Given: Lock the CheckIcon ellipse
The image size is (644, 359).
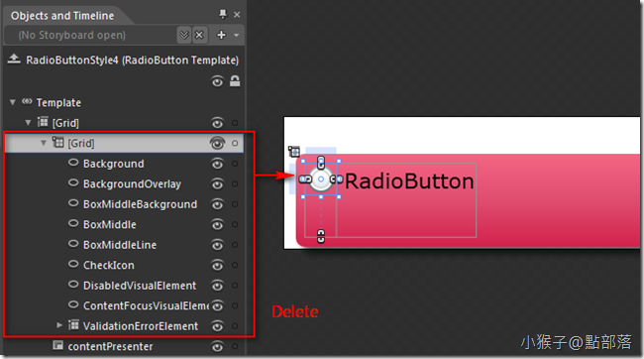Looking at the screenshot, I should 235,265.
